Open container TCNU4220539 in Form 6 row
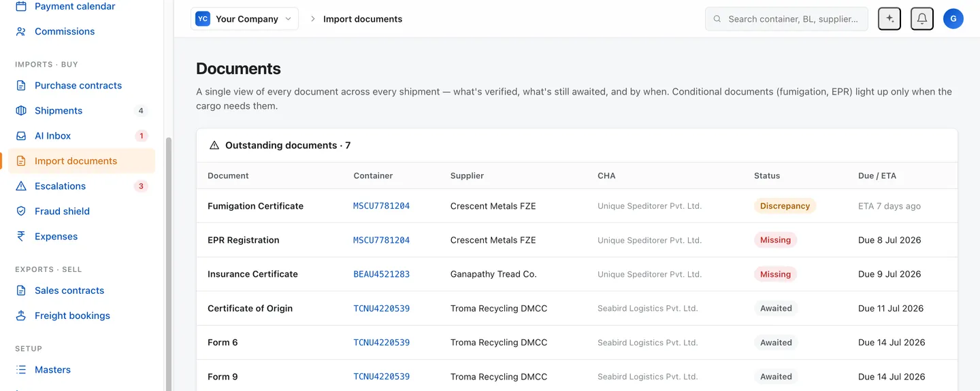 point(381,343)
